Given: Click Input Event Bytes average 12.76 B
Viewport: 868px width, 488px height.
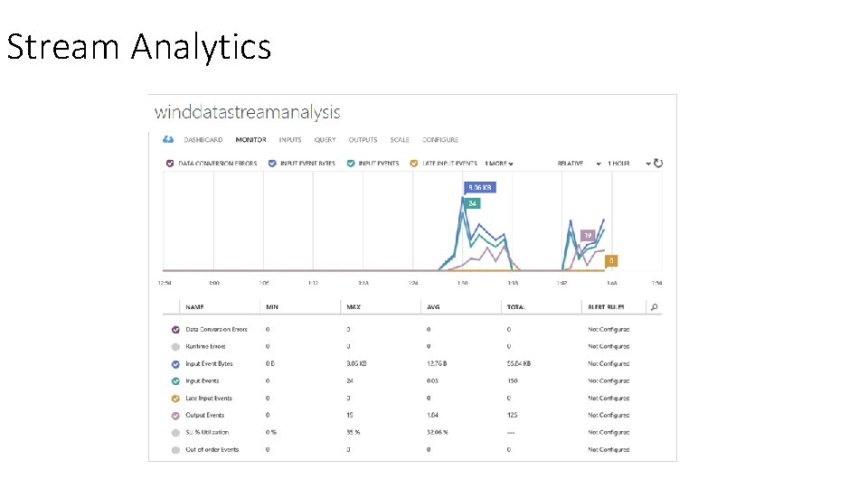Looking at the screenshot, I should [437, 363].
